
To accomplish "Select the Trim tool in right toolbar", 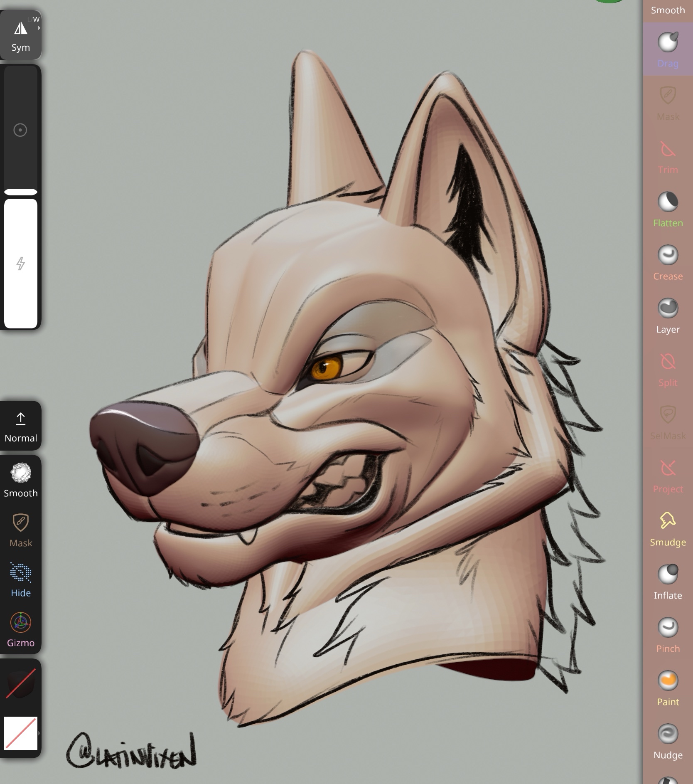I will click(667, 155).
